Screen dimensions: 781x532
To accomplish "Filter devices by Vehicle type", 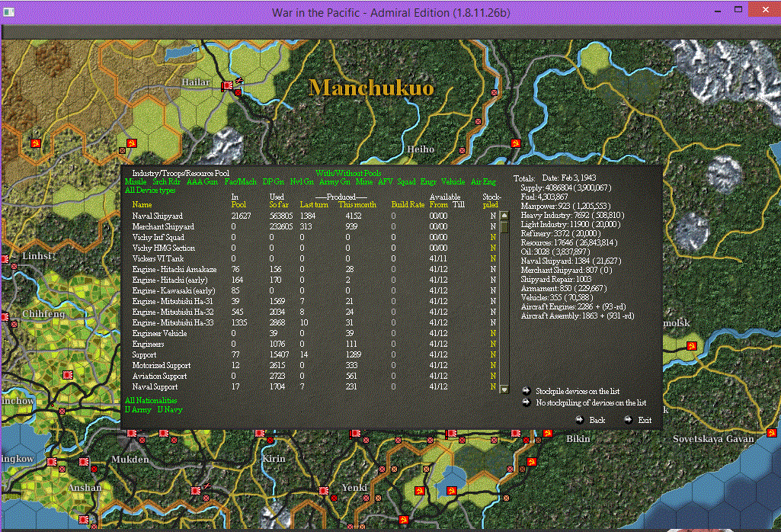I will [453, 182].
